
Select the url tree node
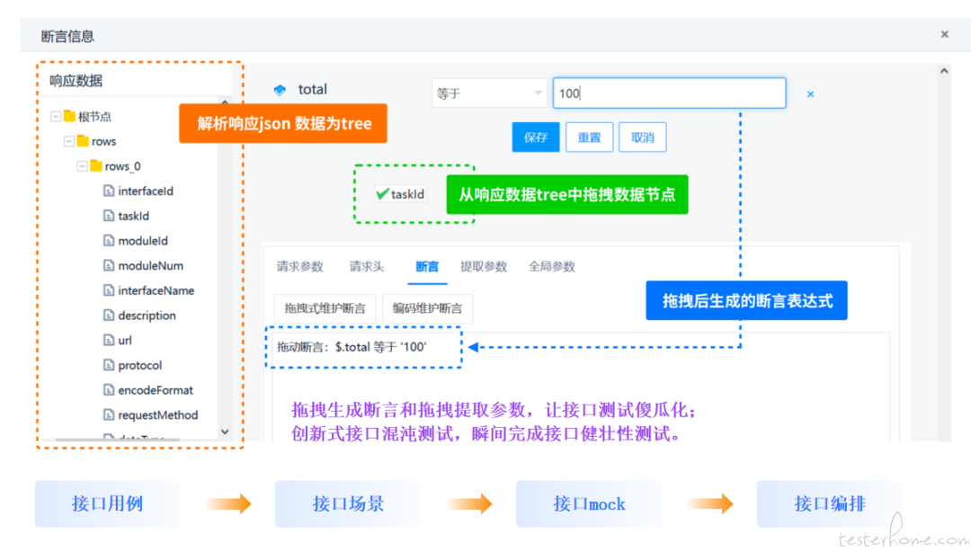point(124,340)
